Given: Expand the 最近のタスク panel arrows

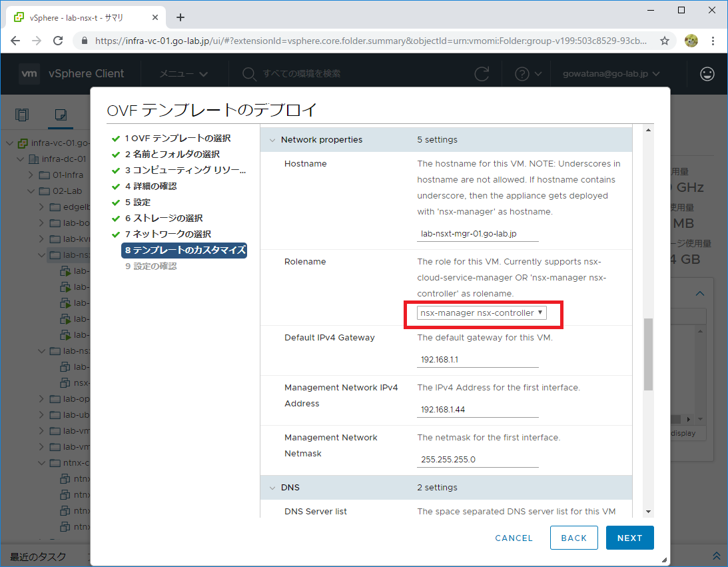Looking at the screenshot, I should point(717,556).
